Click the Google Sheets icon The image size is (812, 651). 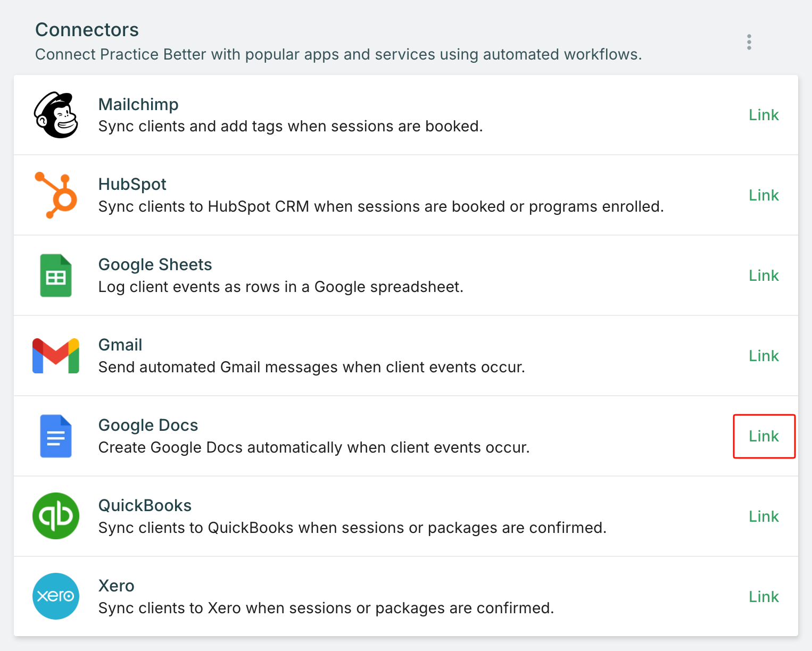coord(56,276)
